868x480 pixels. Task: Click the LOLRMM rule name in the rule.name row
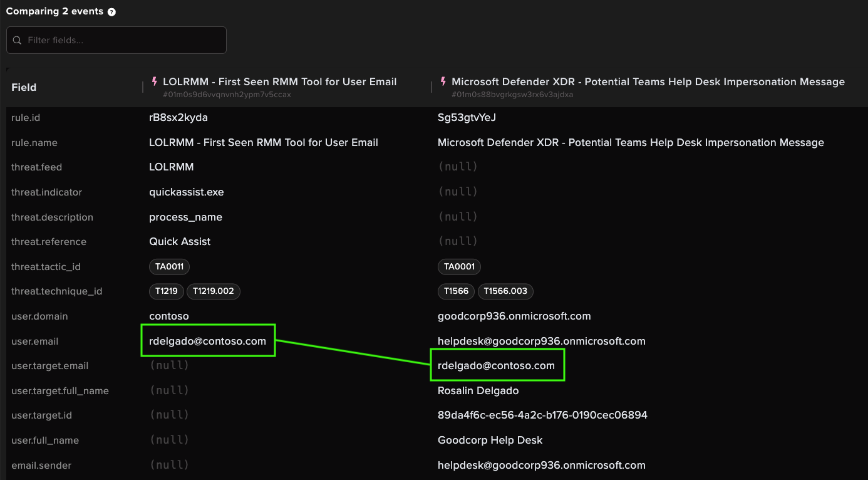[x=264, y=143]
